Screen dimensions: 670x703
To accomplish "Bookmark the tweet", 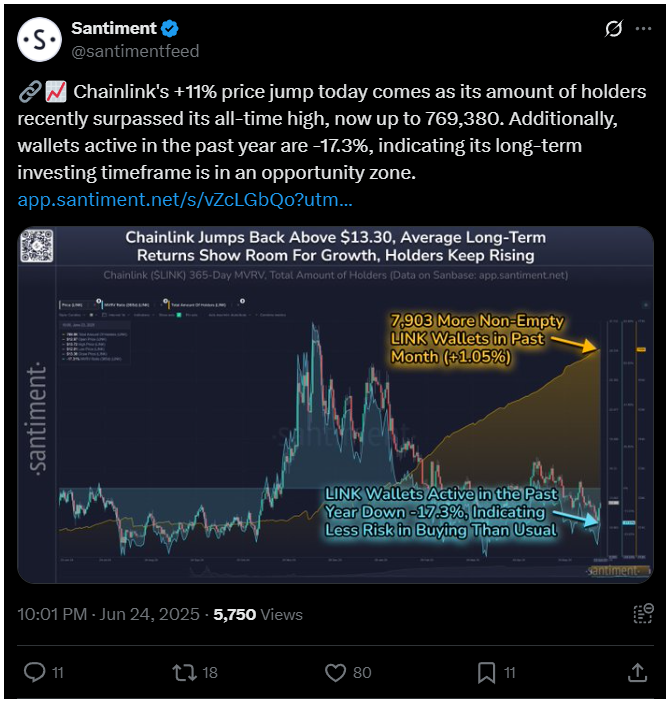I will point(496,673).
